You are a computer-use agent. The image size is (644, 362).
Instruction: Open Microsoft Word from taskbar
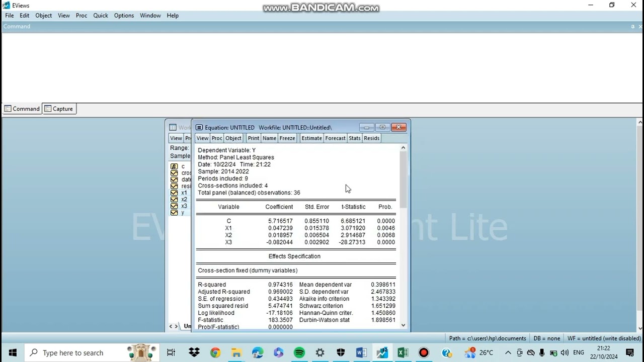click(361, 352)
